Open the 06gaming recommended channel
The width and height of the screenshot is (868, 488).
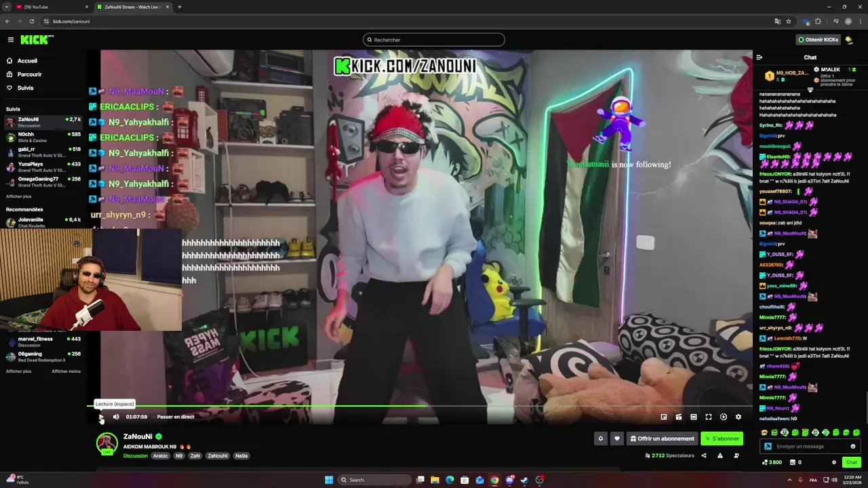coord(43,357)
